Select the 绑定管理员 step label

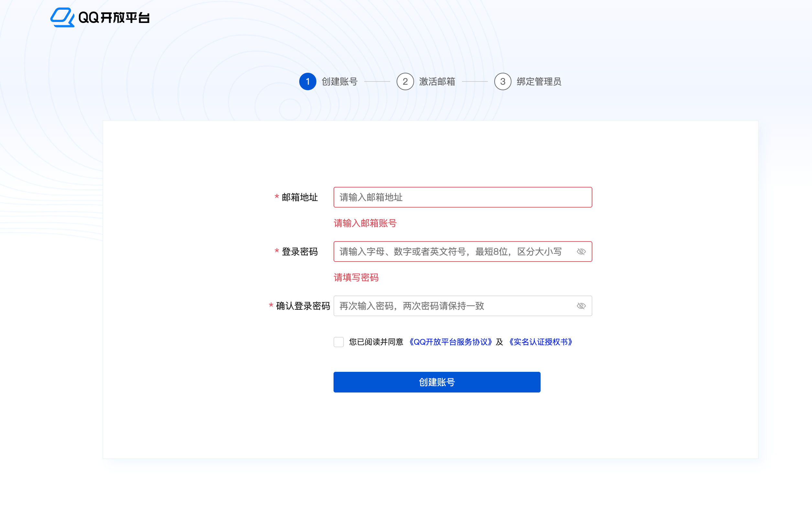(539, 81)
